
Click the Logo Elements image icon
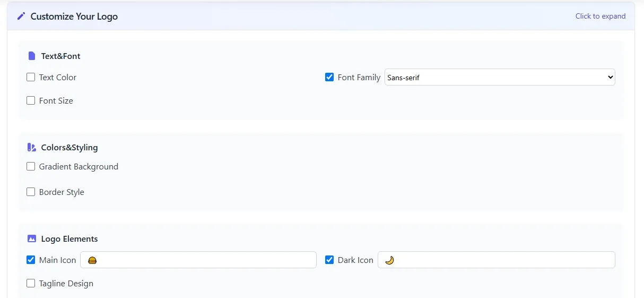click(31, 239)
